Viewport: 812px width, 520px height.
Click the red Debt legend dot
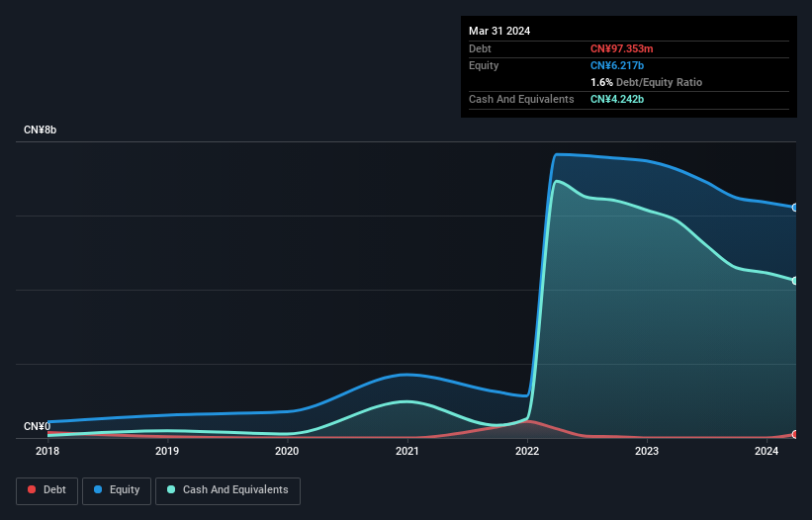pyautogui.click(x=32, y=489)
